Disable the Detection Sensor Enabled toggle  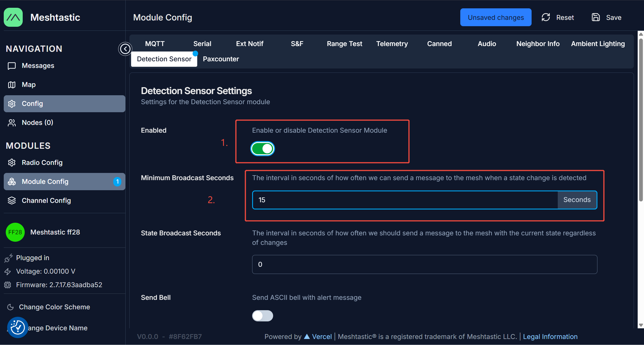262,149
